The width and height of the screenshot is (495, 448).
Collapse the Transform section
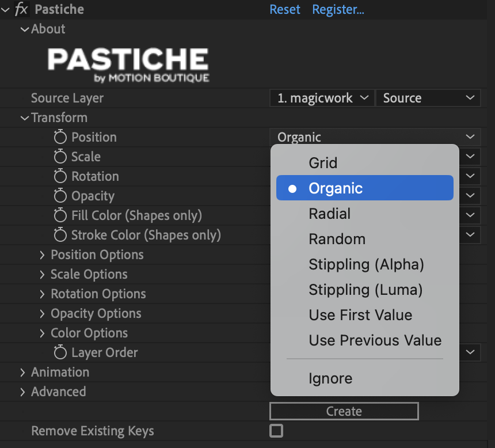pyautogui.click(x=24, y=117)
